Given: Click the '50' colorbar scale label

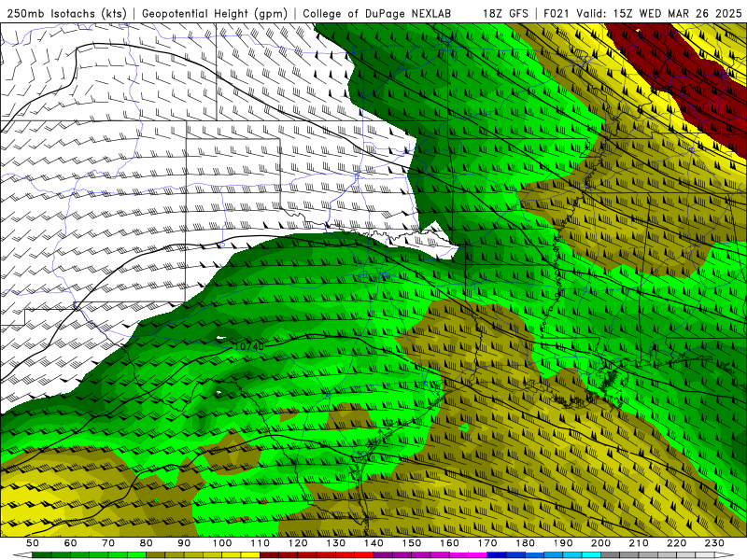Looking at the screenshot, I should 33,543.
